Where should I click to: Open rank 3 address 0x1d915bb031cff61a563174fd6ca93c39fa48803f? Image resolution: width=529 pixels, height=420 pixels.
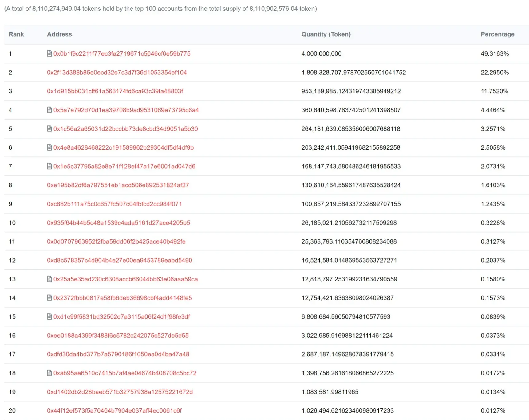115,91
